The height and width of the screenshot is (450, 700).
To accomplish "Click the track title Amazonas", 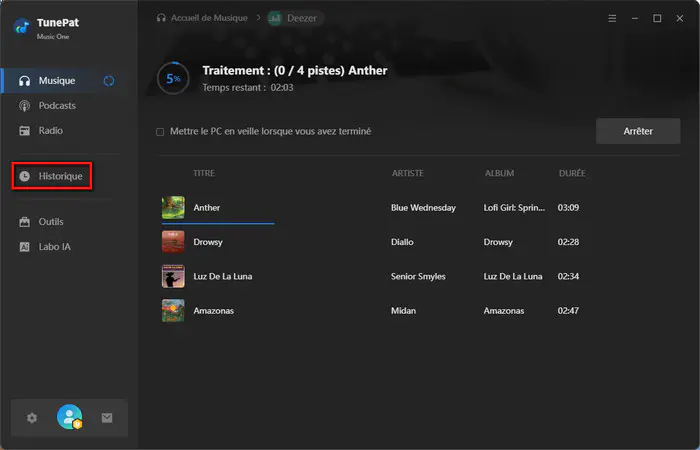I will coord(214,311).
